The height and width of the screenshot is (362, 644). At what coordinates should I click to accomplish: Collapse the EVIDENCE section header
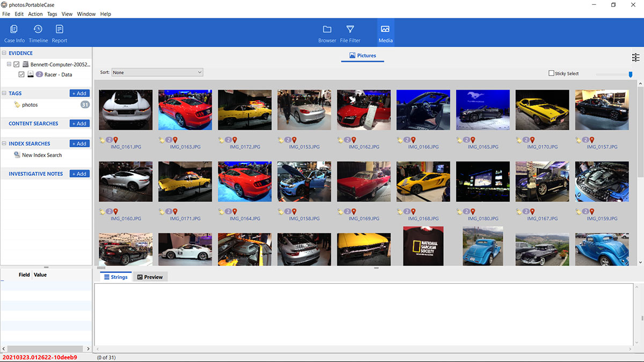[4, 53]
